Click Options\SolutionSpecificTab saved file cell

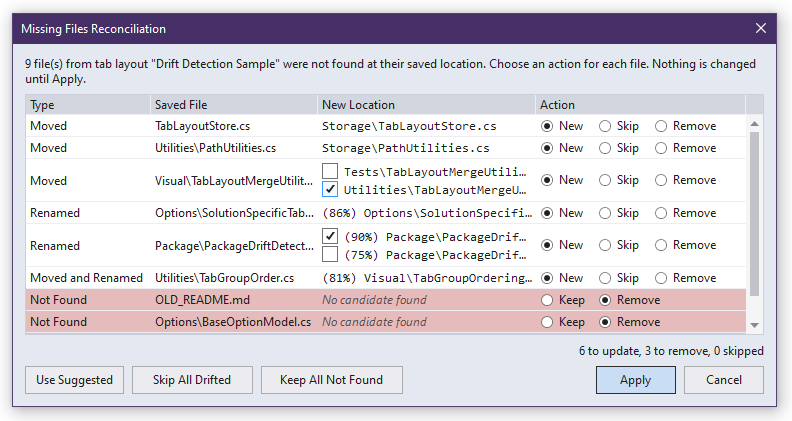(234, 213)
